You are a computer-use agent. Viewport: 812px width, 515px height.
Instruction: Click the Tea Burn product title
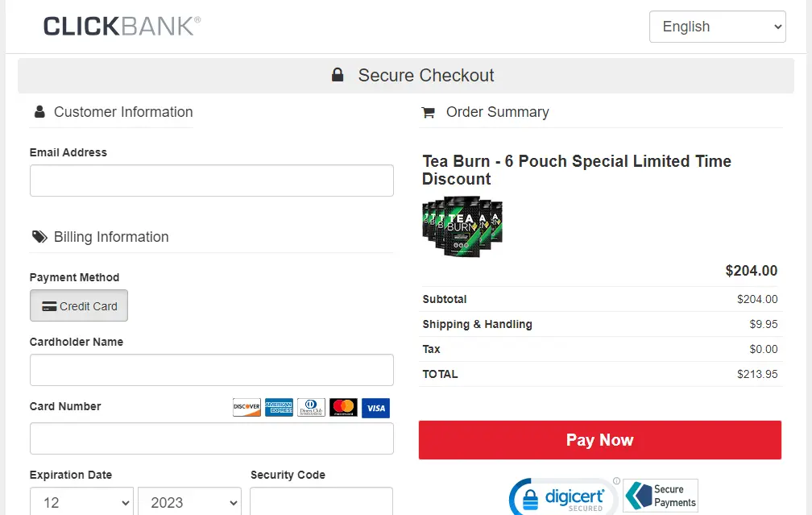point(576,170)
